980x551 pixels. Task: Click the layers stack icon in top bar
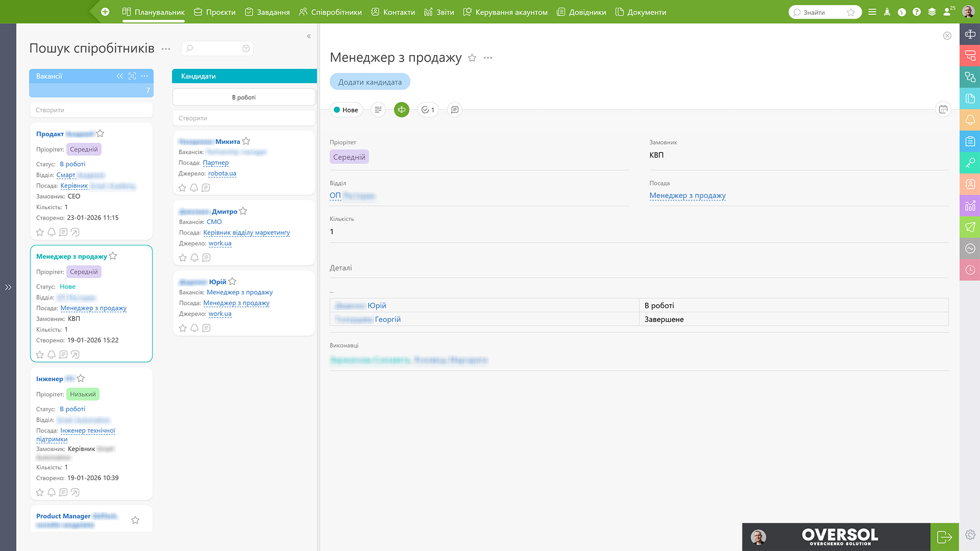932,12
